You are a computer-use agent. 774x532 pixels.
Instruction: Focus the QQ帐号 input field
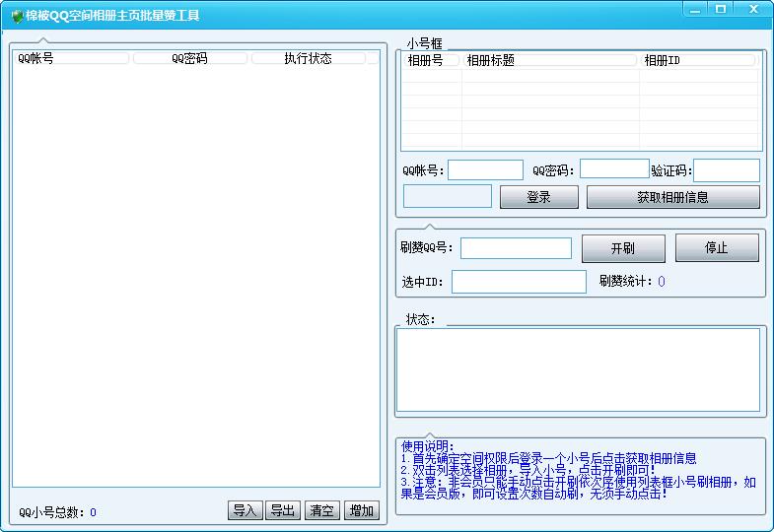click(485, 170)
